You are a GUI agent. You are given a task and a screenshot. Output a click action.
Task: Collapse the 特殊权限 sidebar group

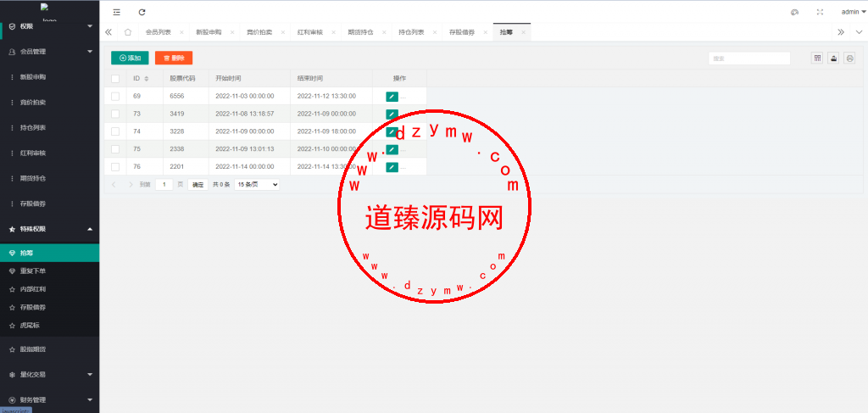coord(50,229)
